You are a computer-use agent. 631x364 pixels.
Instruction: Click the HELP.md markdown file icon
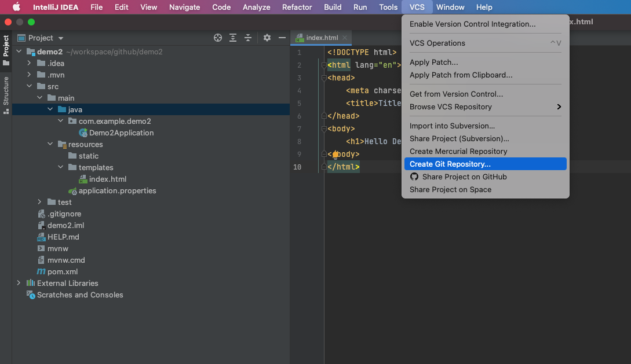(41, 237)
